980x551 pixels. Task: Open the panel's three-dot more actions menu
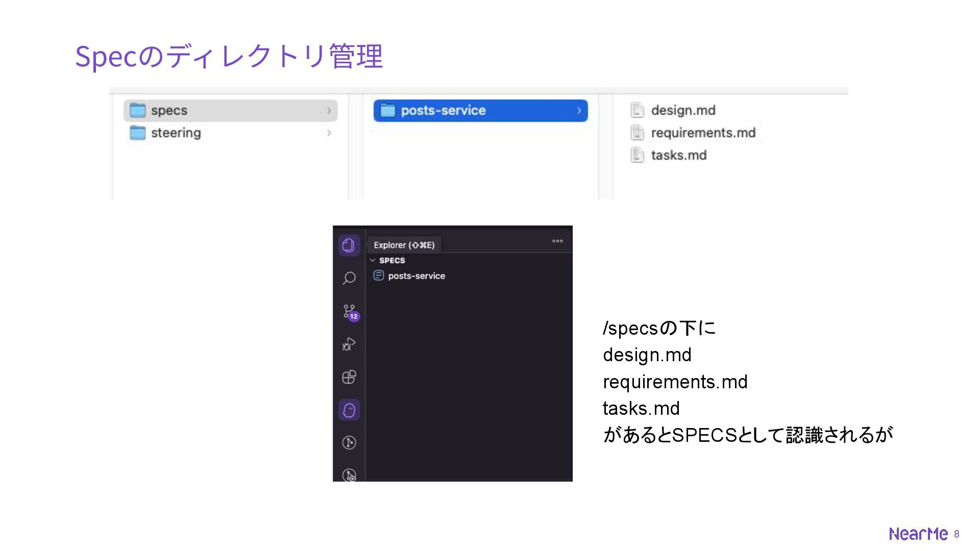tap(557, 241)
